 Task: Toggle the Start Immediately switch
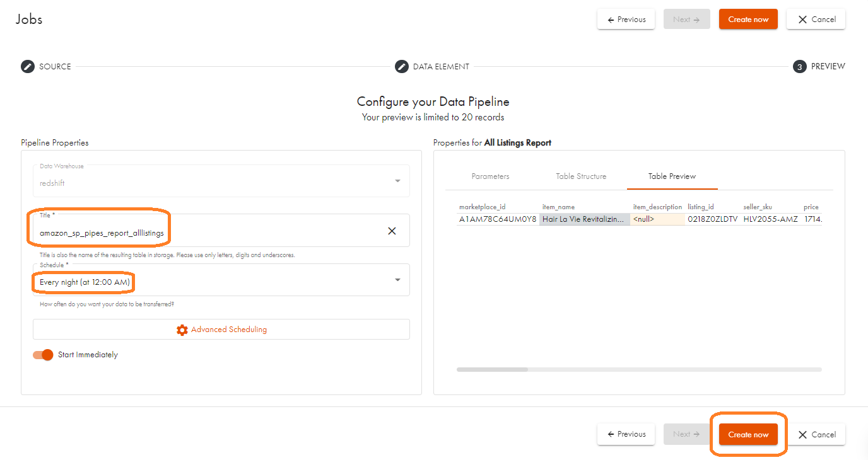[44, 355]
